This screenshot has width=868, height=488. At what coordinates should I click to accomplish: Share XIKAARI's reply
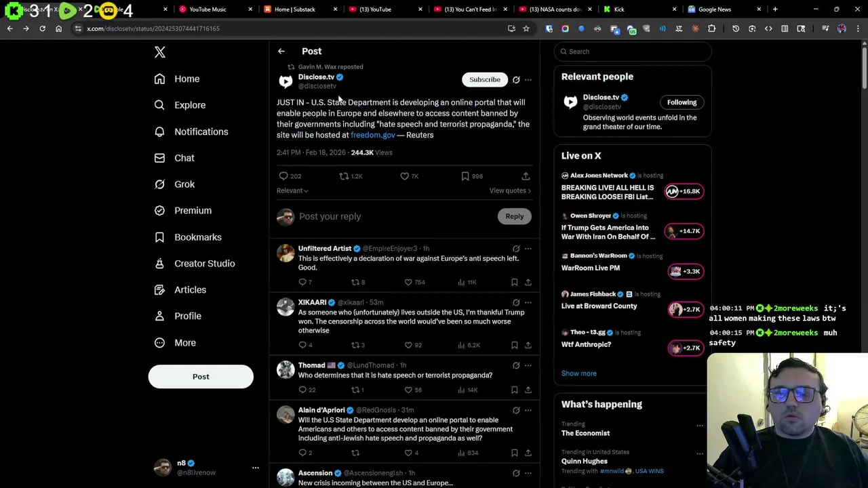528,346
